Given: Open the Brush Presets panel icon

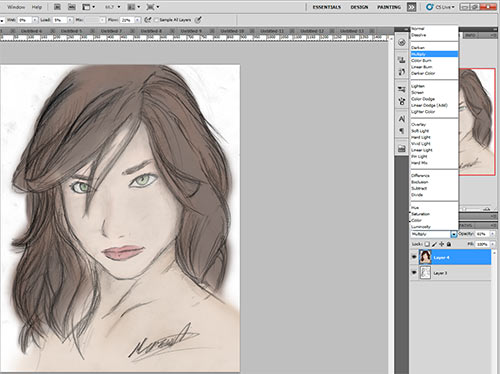Looking at the screenshot, I should 402,101.
